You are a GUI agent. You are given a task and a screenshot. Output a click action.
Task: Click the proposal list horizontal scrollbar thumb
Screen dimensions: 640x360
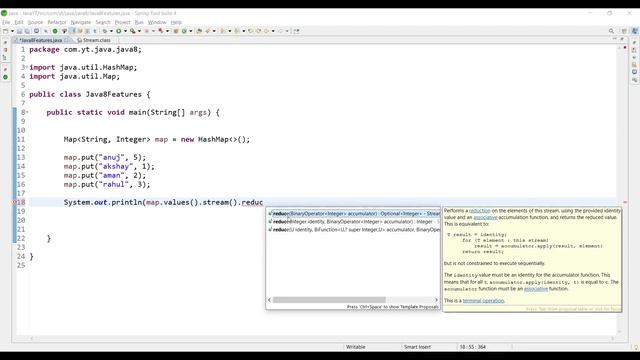(x=329, y=300)
